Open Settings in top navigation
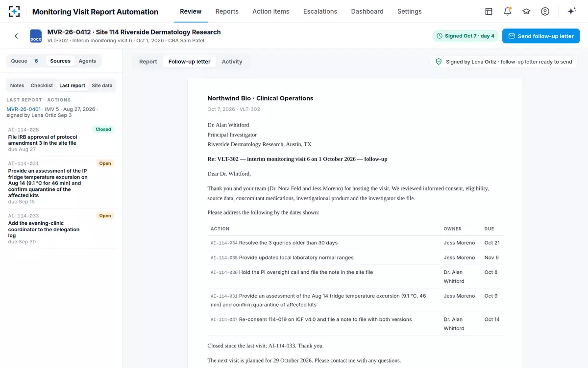Viewport: 588px width, 368px height. [x=410, y=11]
